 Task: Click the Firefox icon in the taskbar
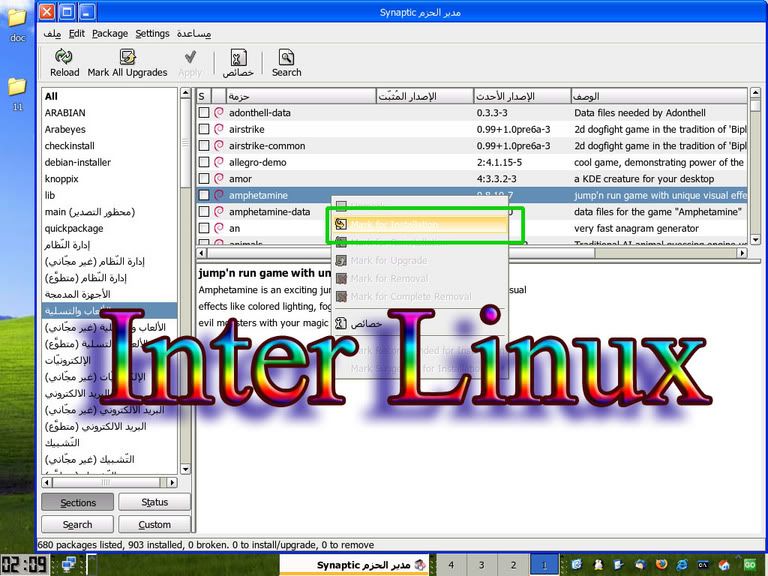[661, 565]
